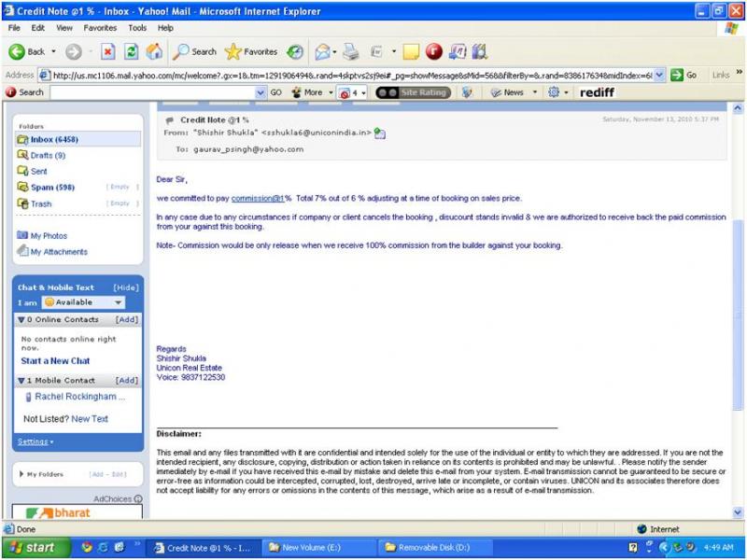The height and width of the screenshot is (560, 747).
Task: Click the page scrollbar up arrow
Action: pos(738,108)
